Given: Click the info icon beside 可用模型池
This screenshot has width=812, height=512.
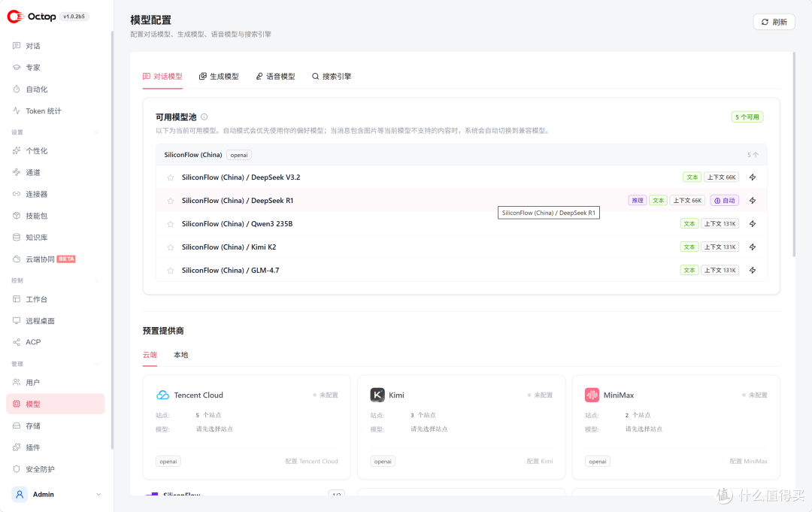Looking at the screenshot, I should coord(204,117).
